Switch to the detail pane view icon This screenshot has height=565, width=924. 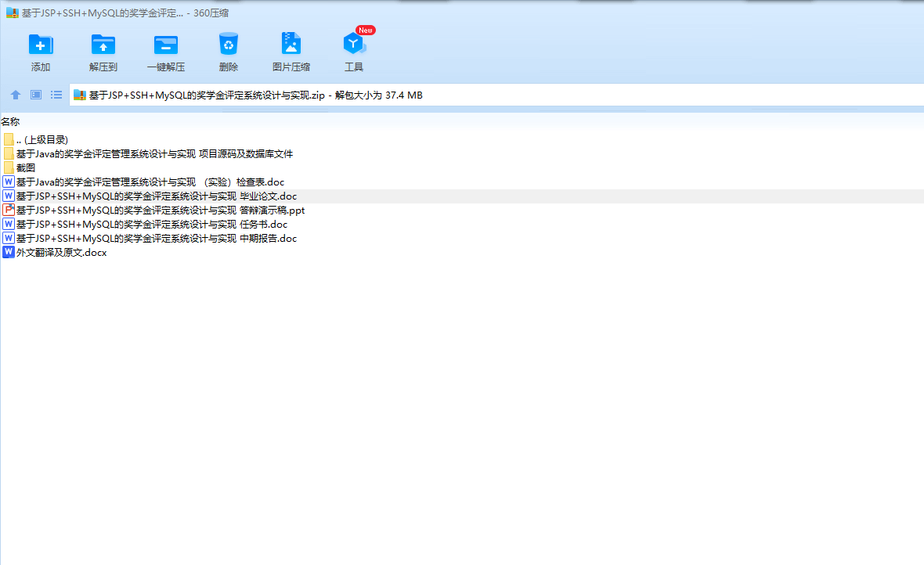pyautogui.click(x=36, y=95)
